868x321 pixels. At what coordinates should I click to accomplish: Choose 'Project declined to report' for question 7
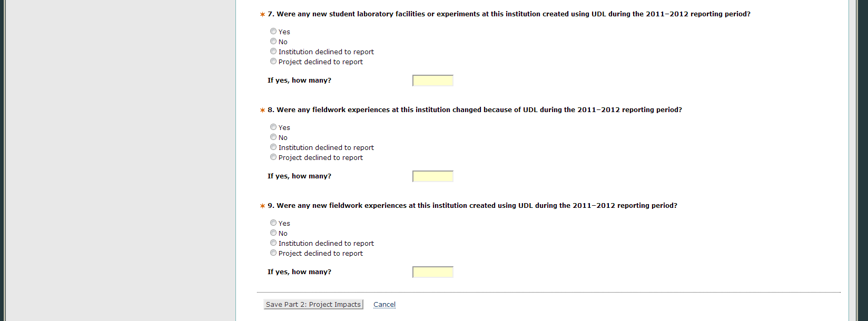273,62
